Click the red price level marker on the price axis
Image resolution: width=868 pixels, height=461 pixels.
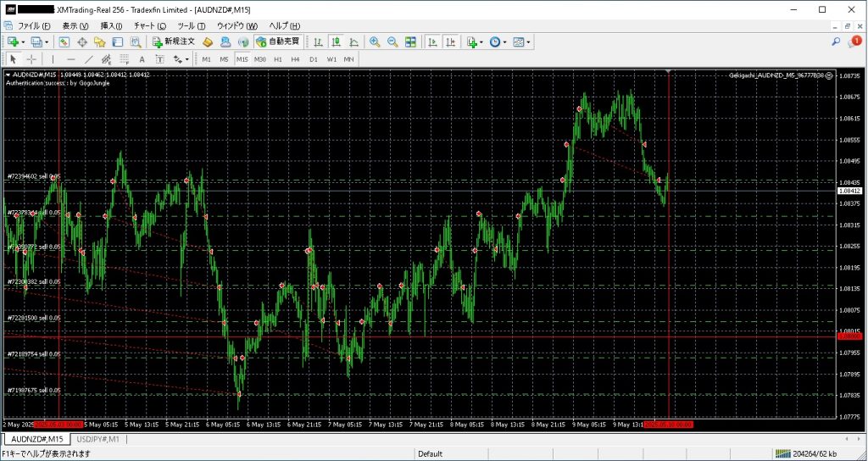[850, 336]
